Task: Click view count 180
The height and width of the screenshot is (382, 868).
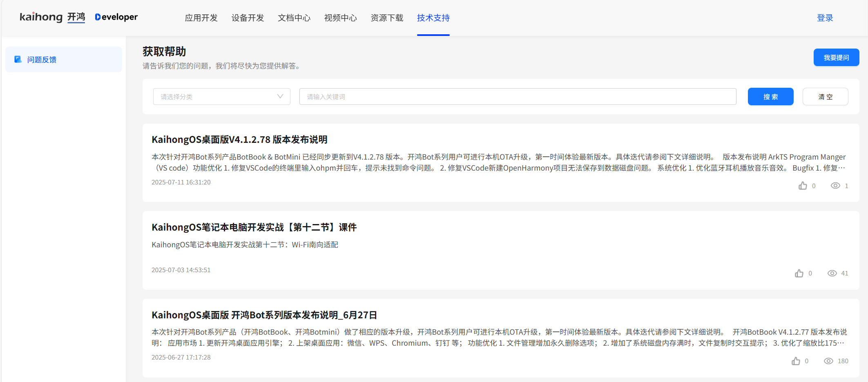Action: point(843,361)
